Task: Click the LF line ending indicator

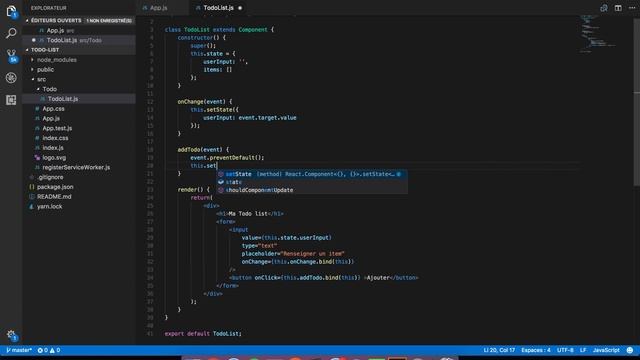Action: click(x=583, y=350)
